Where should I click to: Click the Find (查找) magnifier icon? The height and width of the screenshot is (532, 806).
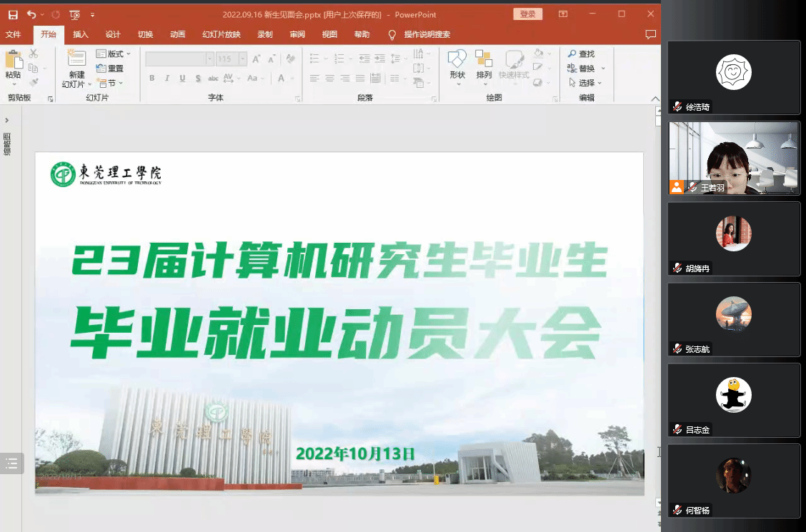[572, 54]
